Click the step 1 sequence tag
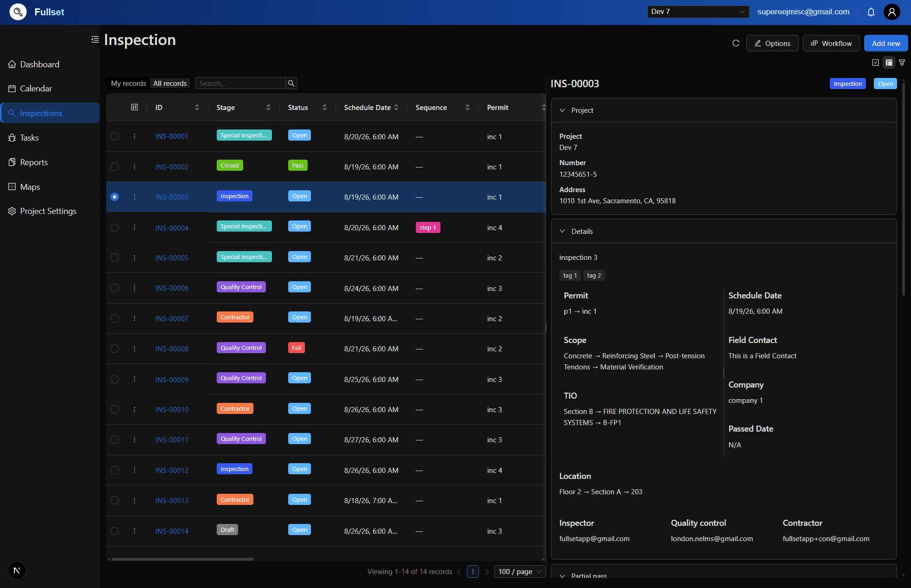This screenshot has height=588, width=911. [x=428, y=227]
